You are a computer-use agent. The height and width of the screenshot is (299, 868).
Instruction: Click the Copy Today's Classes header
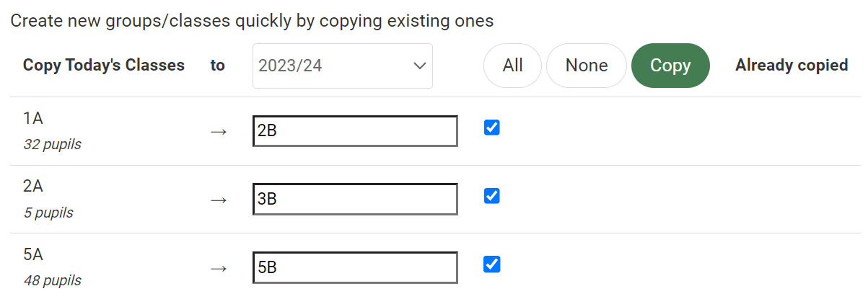point(104,66)
